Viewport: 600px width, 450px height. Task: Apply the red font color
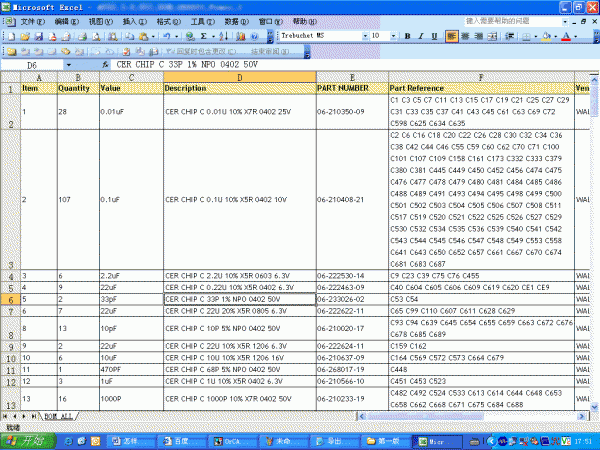point(566,36)
